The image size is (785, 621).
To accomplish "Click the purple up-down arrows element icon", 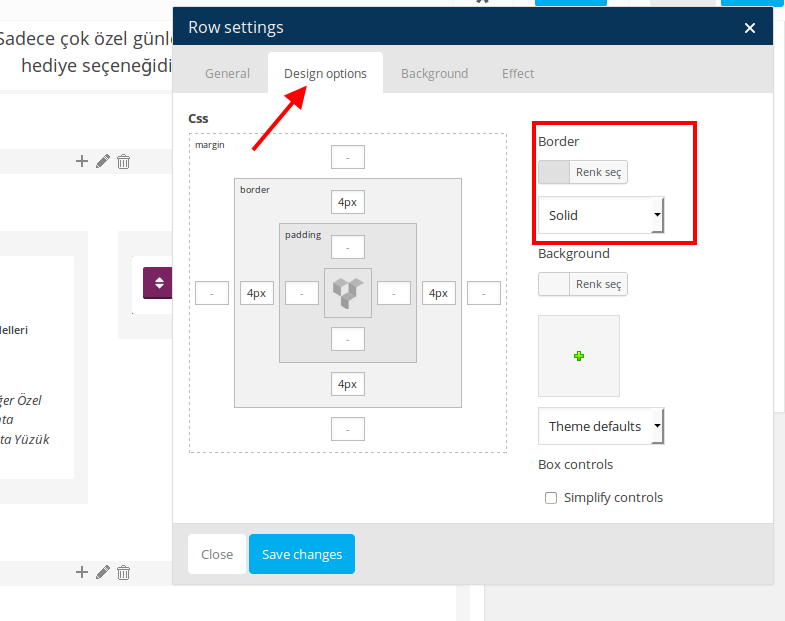I will 158,283.
